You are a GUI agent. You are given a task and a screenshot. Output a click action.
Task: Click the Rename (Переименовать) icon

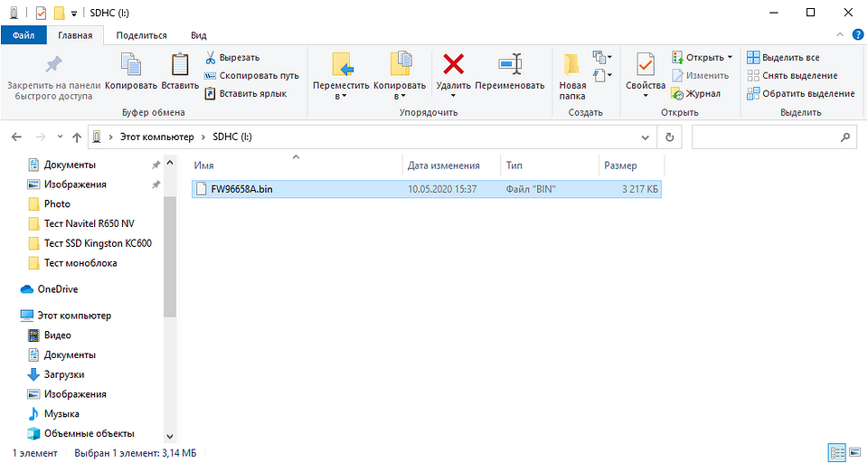point(510,64)
